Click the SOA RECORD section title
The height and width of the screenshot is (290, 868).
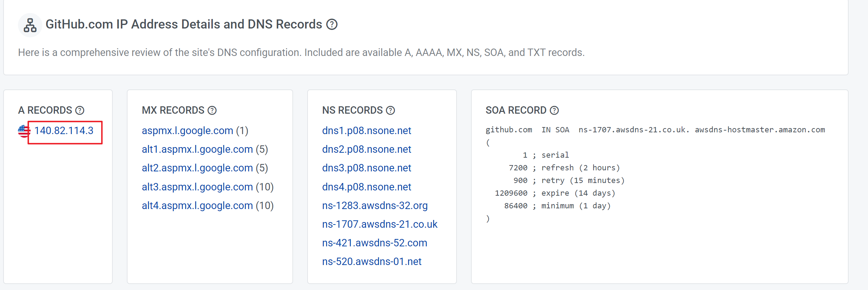pos(516,111)
